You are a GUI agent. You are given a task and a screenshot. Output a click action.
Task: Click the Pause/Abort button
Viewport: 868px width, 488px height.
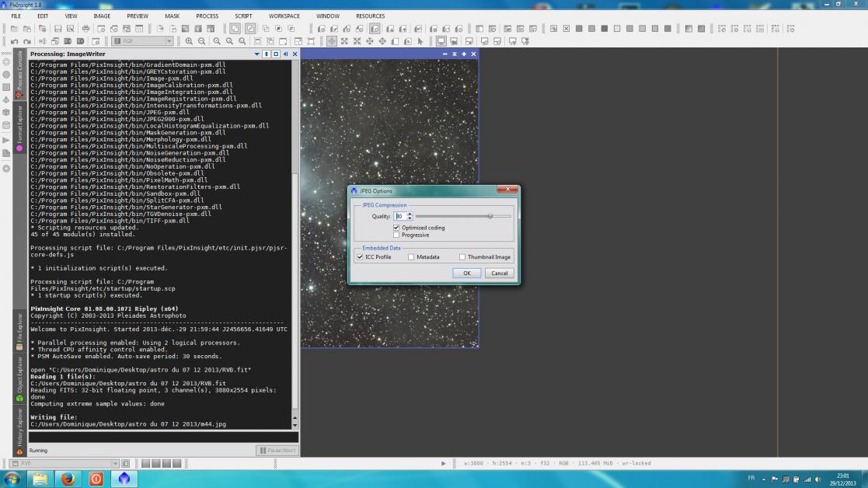pos(277,451)
